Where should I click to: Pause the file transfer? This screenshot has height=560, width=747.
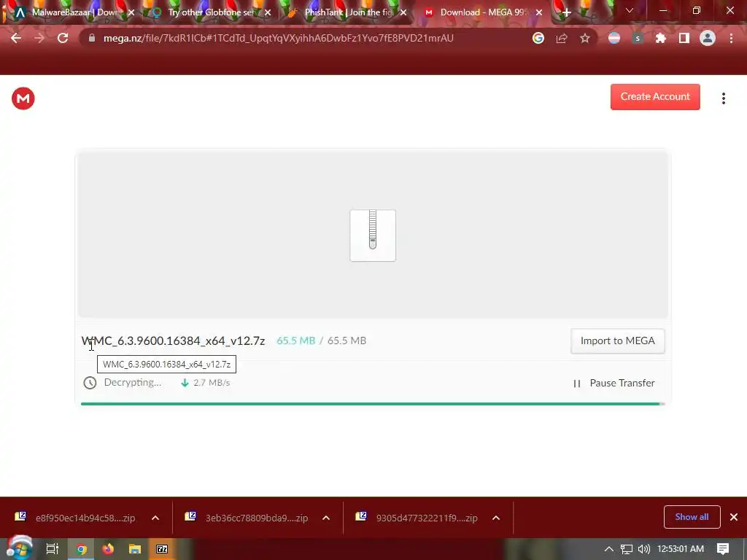click(x=614, y=383)
